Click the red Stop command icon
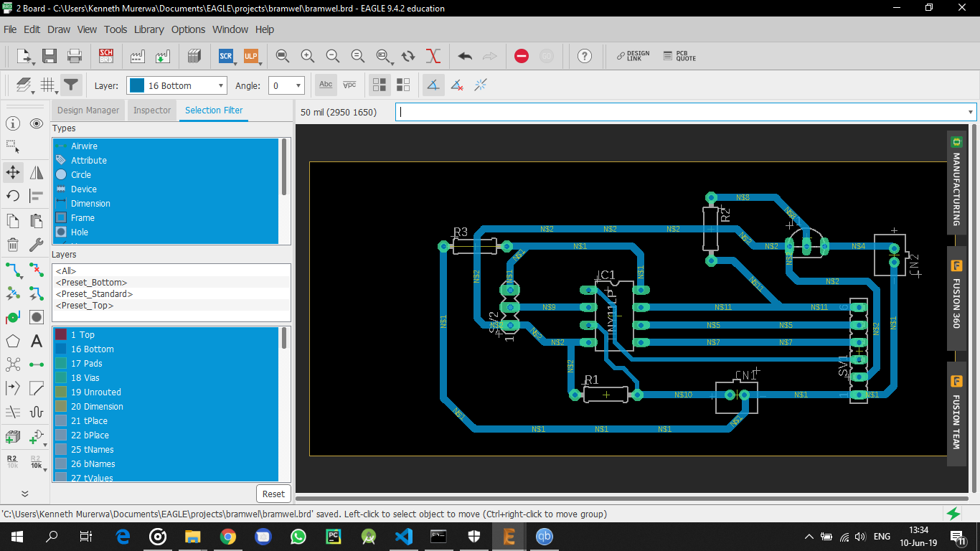Image resolution: width=980 pixels, height=551 pixels. [522, 56]
